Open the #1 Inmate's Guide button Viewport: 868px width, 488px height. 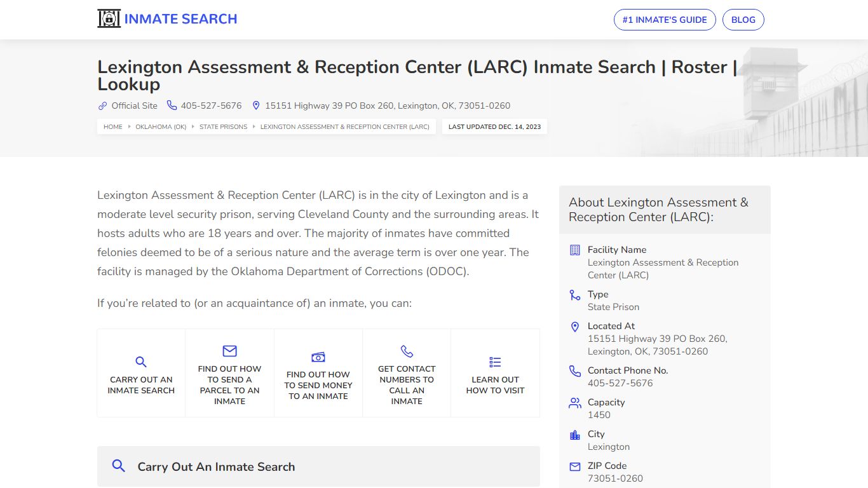pyautogui.click(x=665, y=20)
